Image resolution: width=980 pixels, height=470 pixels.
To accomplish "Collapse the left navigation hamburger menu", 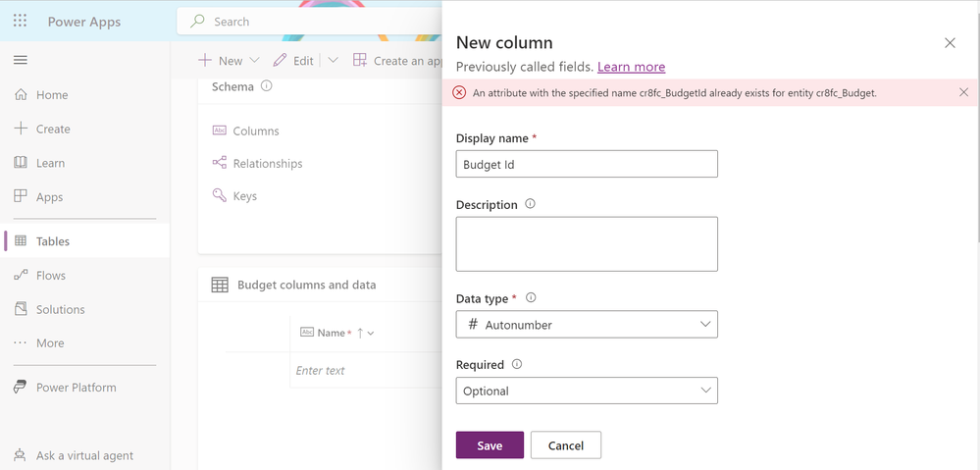I will 20,60.
